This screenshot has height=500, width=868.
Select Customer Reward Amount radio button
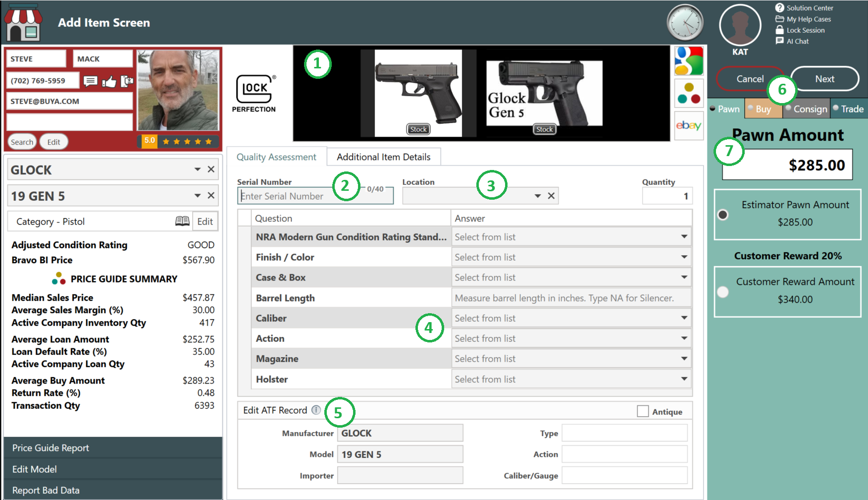(723, 292)
